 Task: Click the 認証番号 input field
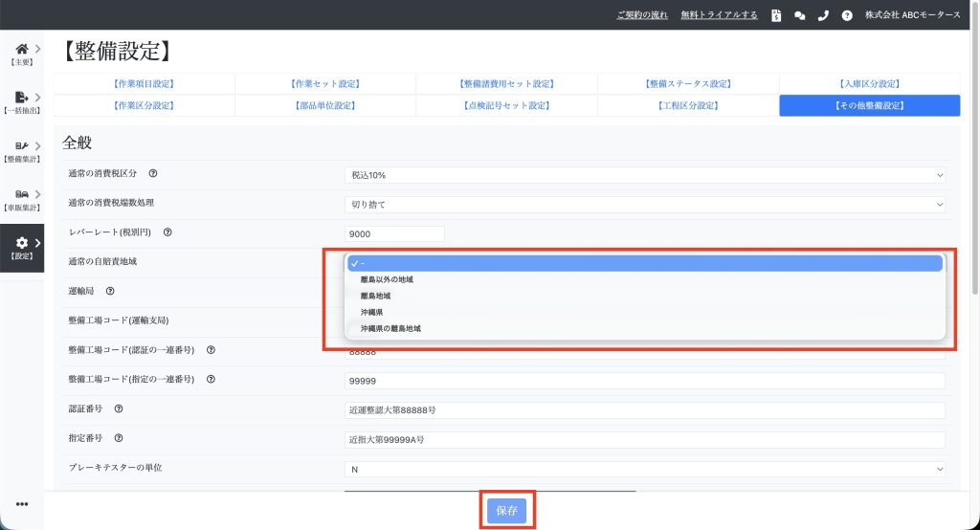click(x=645, y=410)
